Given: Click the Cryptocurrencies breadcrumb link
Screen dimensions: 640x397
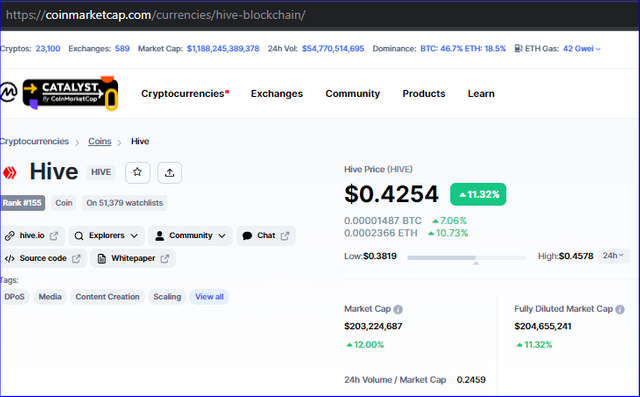Looking at the screenshot, I should point(34,141).
